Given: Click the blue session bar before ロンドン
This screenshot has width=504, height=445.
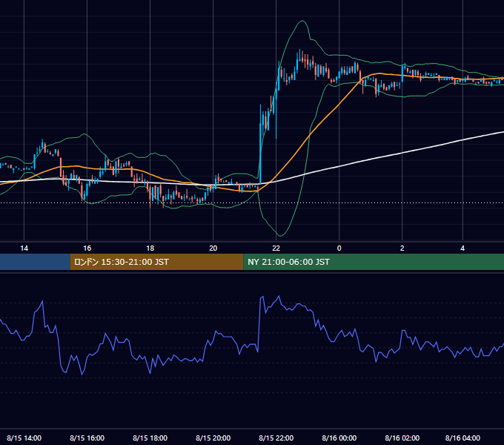Looking at the screenshot, I should pos(35,262).
